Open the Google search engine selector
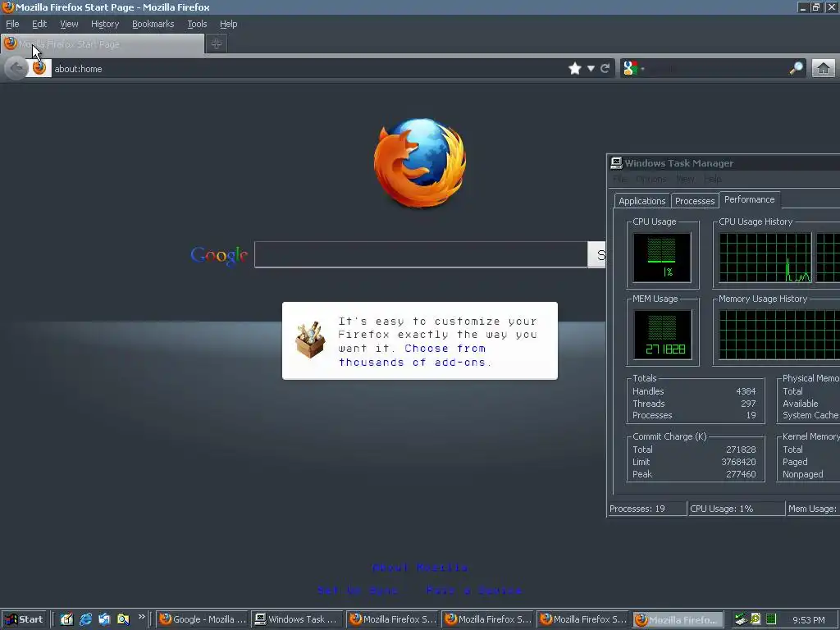840x630 pixels. coord(633,68)
